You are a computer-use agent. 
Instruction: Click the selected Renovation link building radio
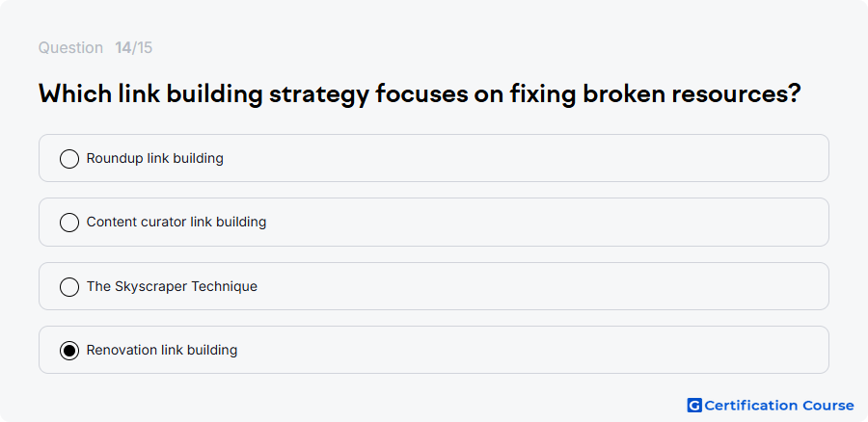[69, 351]
